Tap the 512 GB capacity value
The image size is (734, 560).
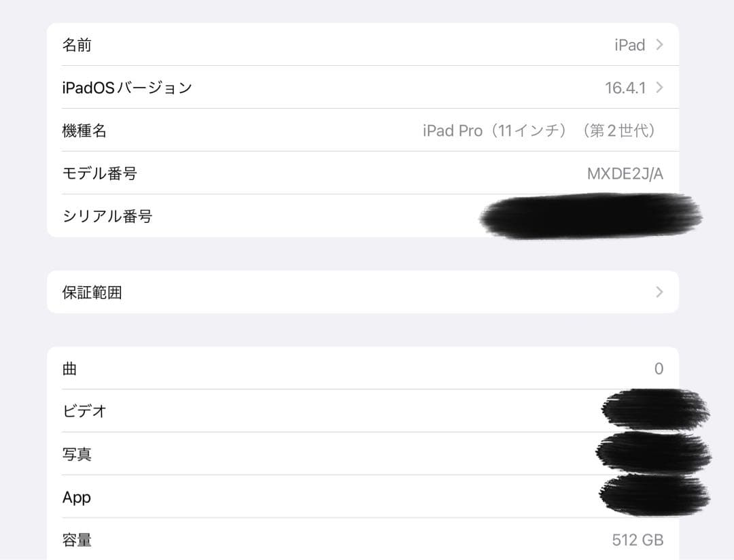click(637, 540)
